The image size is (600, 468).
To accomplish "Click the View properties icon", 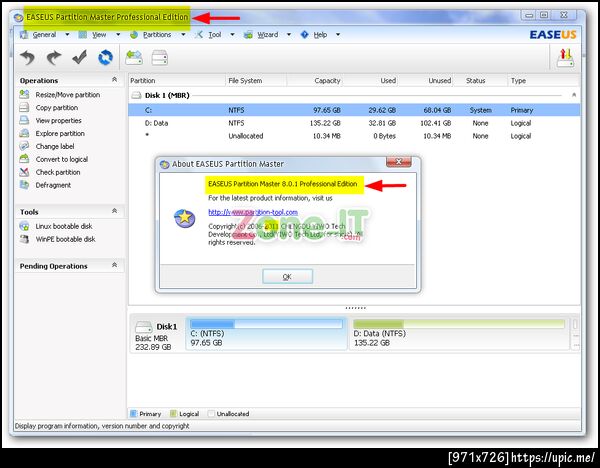I will (x=24, y=120).
